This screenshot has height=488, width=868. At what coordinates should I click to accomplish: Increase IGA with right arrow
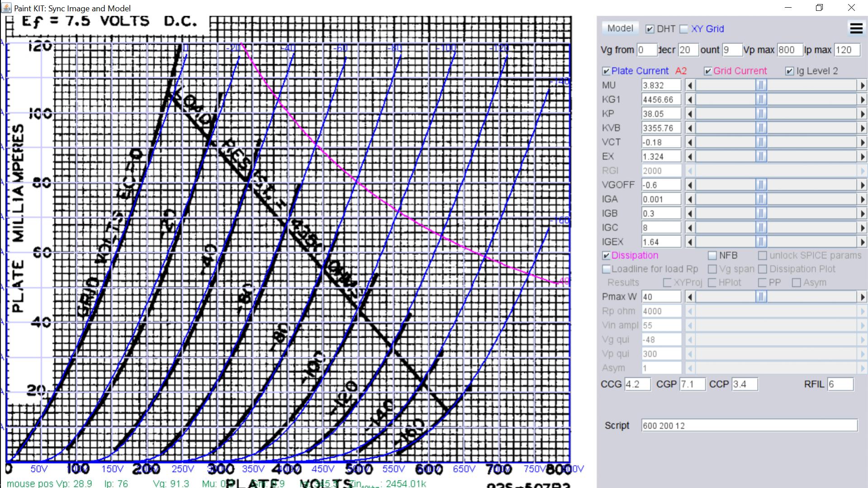click(863, 199)
